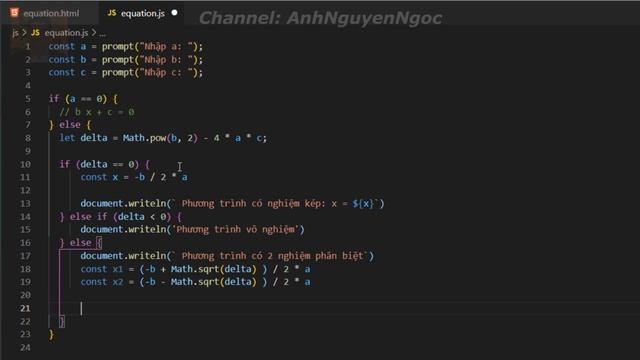Place cursor in 'Nhập a: ' prompt string
The height and width of the screenshot is (360, 640).
[166, 47]
